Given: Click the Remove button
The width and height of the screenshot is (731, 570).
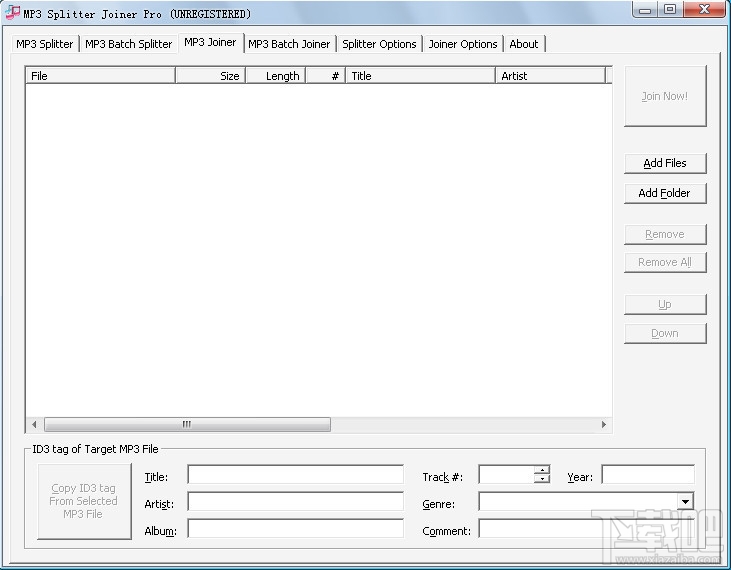Looking at the screenshot, I should [x=665, y=234].
